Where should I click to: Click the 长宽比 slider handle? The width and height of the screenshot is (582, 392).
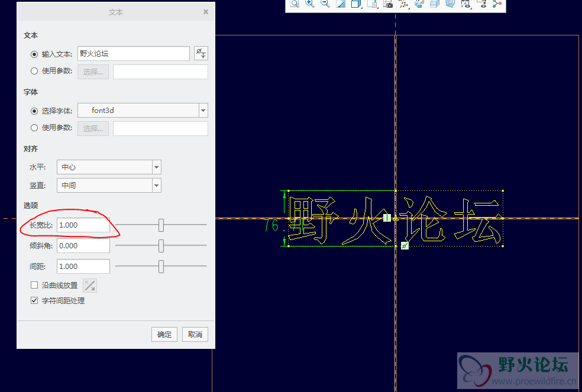point(161,225)
